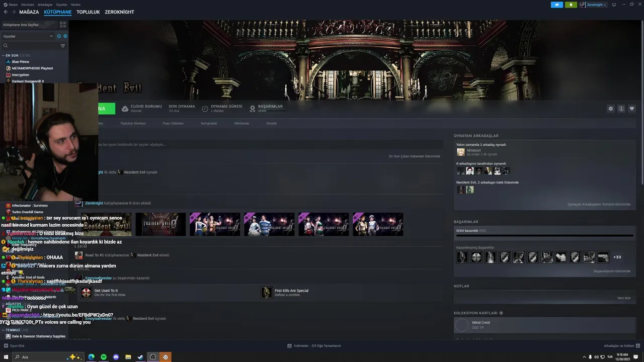Open Topluluk Merkezi game link
Screen dimensions: 644x362
tap(133, 123)
